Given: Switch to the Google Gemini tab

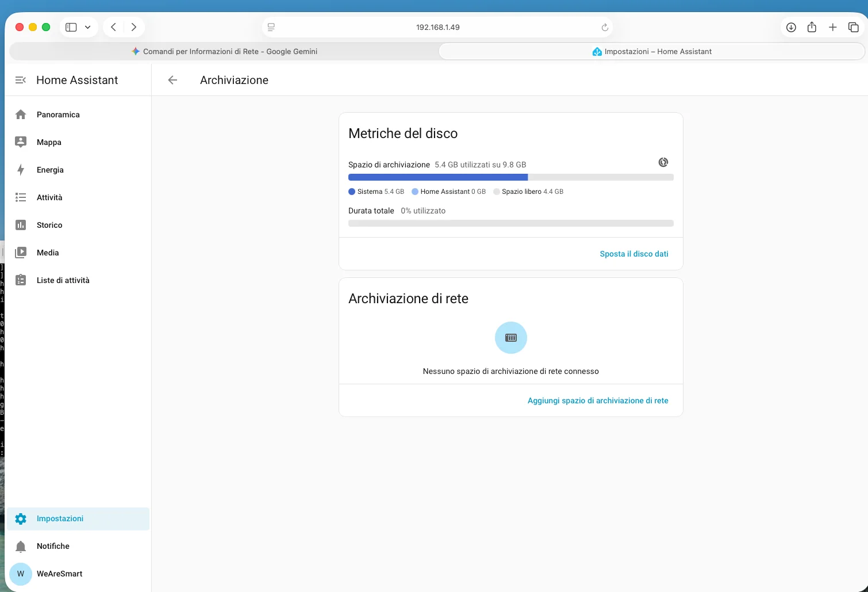Looking at the screenshot, I should click(x=224, y=51).
